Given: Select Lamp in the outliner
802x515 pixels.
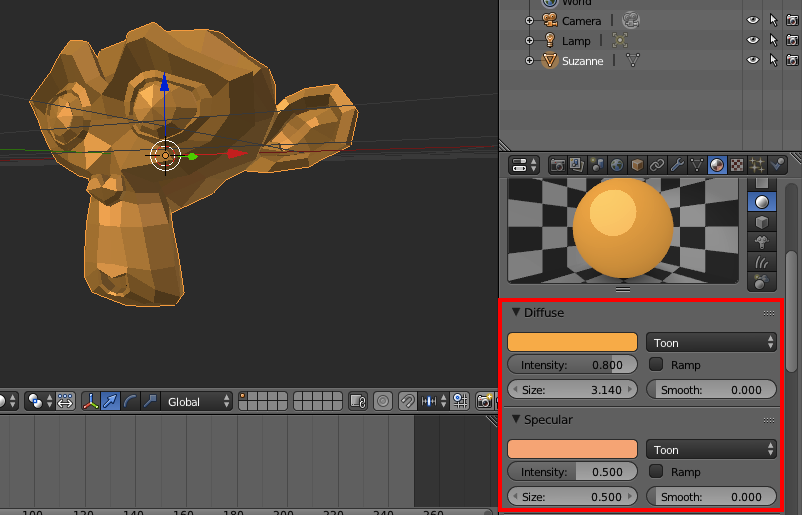Looking at the screenshot, I should click(x=576, y=41).
